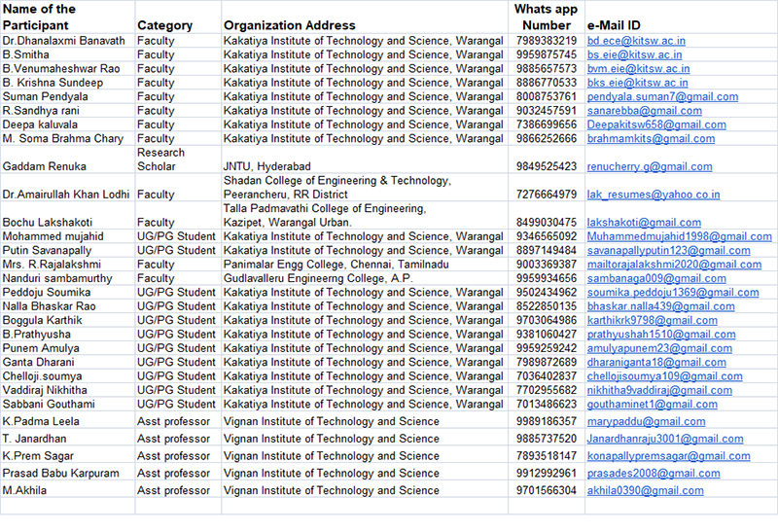Click the 'Whats app Number' header cell
The image size is (778, 532).
coord(546,17)
